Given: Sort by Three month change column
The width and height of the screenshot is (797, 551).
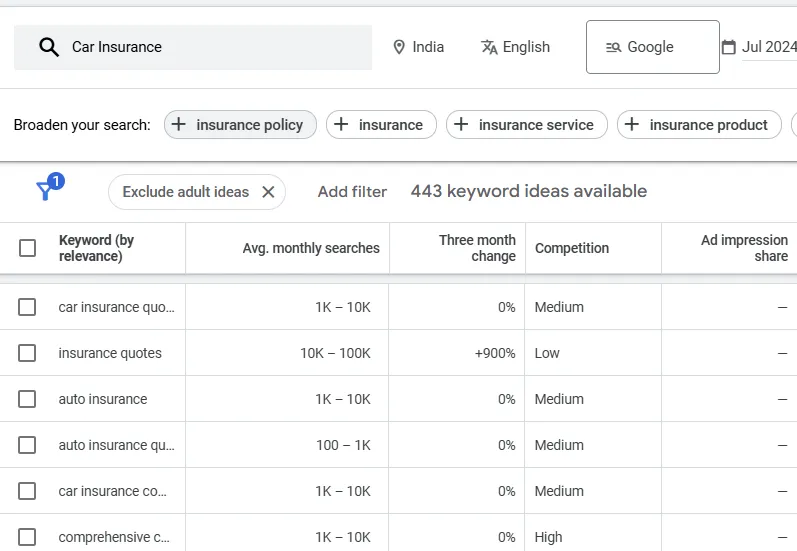Looking at the screenshot, I should click(477, 248).
